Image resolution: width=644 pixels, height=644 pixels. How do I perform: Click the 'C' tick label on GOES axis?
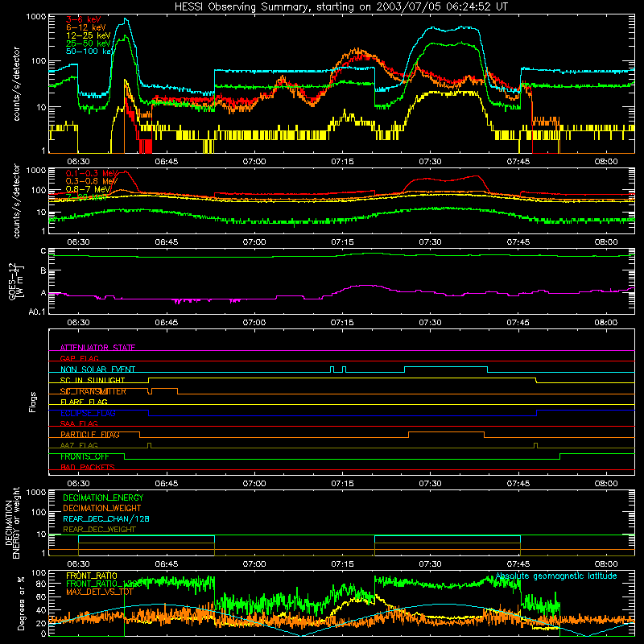pos(43,251)
